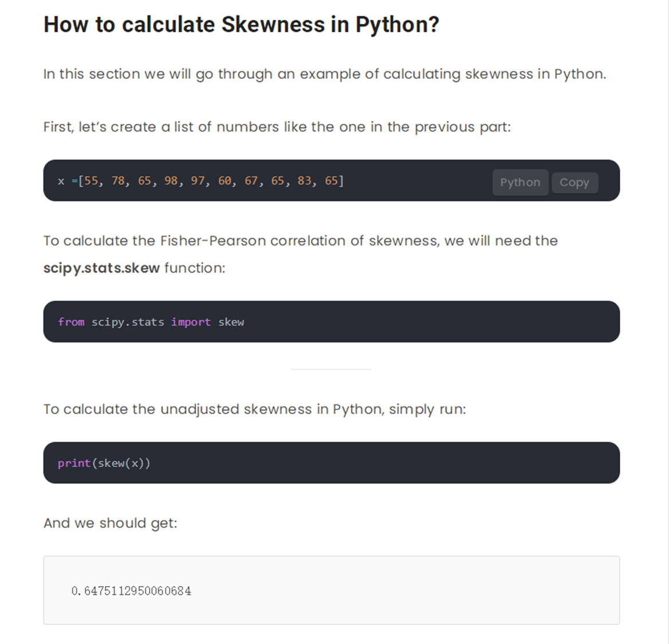Click the 'print' keyword in the code block
This screenshot has height=644, width=669.
coord(74,463)
